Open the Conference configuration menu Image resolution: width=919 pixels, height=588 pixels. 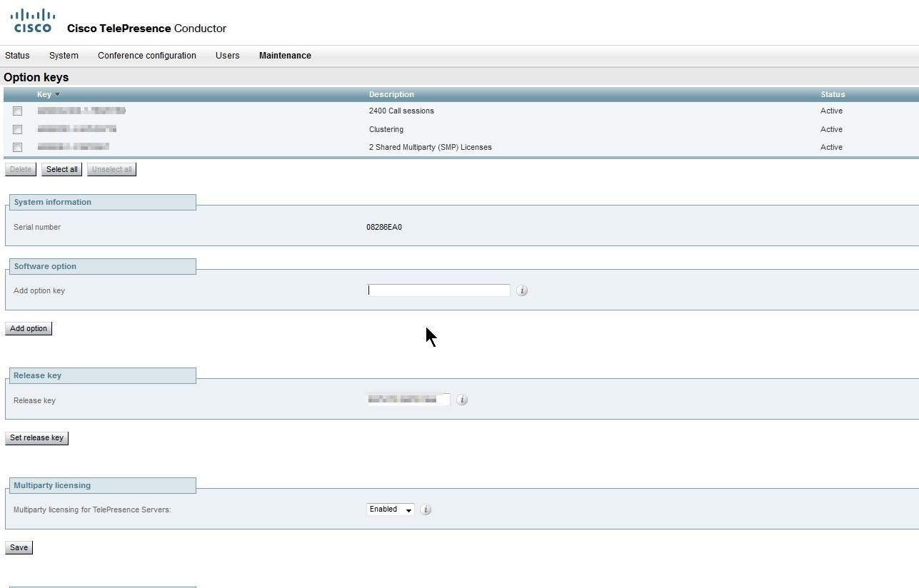[147, 55]
